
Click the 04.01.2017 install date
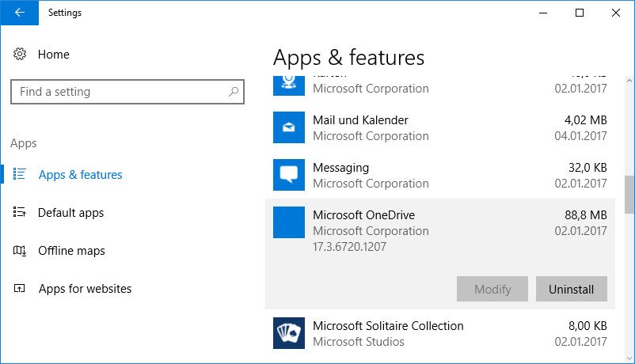(x=580, y=136)
